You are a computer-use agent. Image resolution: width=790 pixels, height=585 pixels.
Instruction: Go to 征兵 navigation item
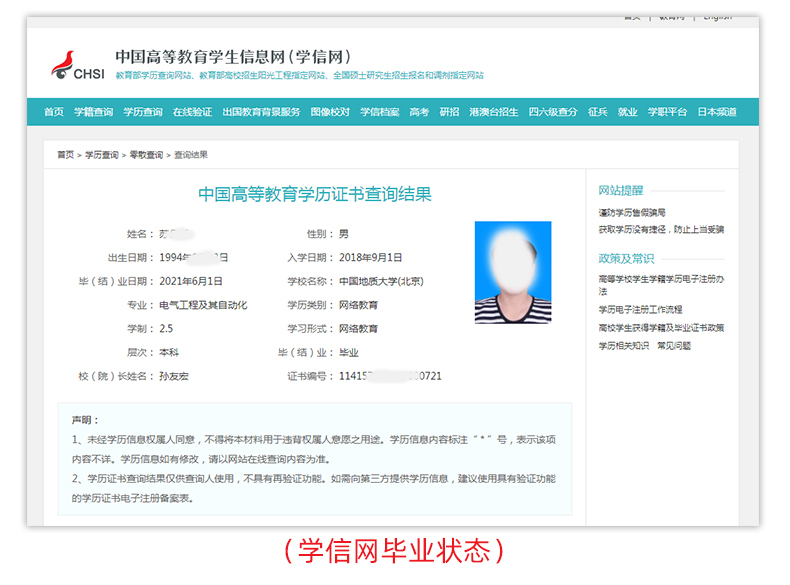(598, 112)
